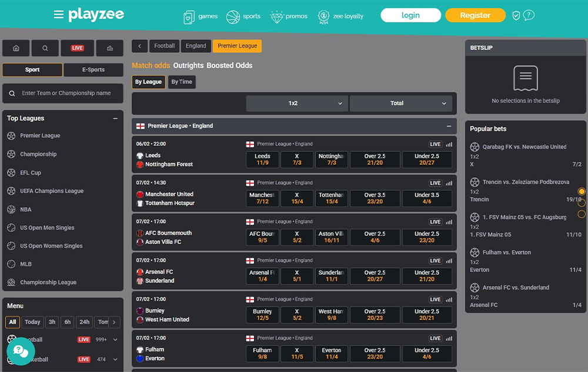Switch to the Outrights tab
This screenshot has height=372, width=588.
188,66
